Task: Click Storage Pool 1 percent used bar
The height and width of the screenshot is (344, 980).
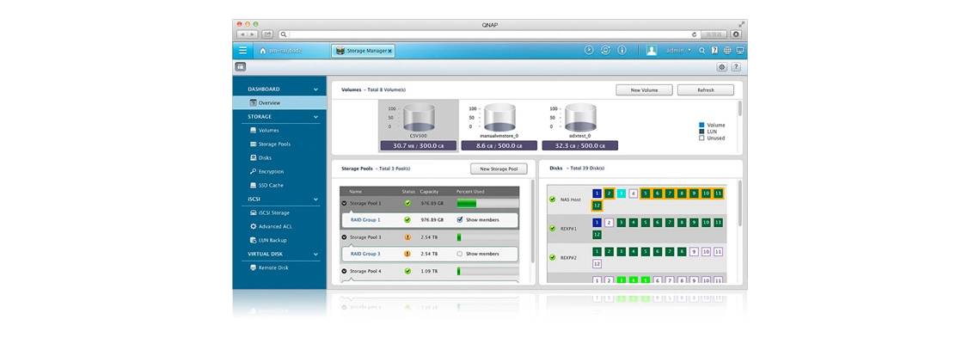Action: click(487, 203)
